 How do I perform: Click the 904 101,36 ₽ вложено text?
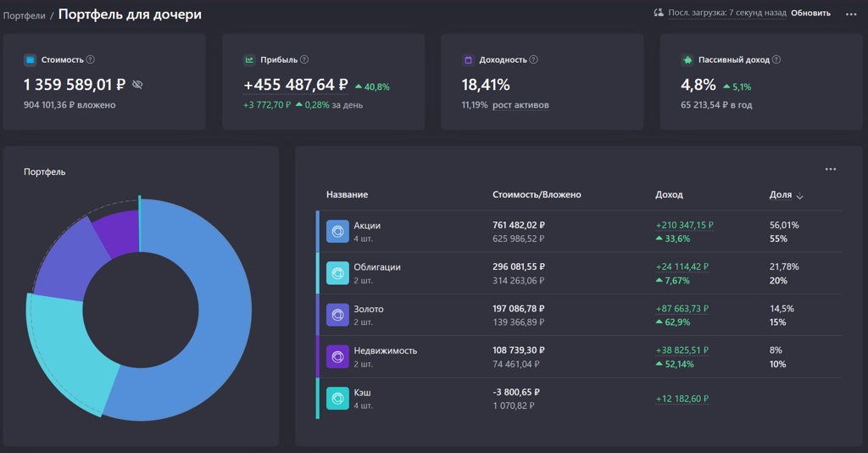pos(70,104)
